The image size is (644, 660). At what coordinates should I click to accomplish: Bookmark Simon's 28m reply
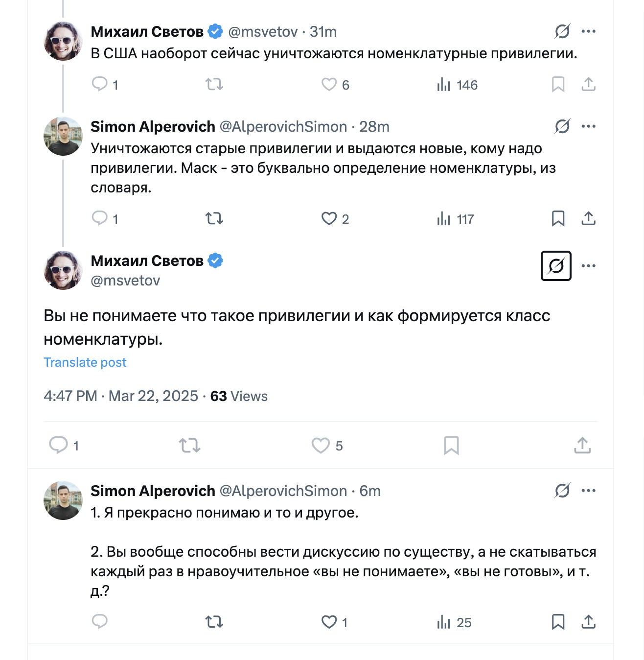pos(558,218)
